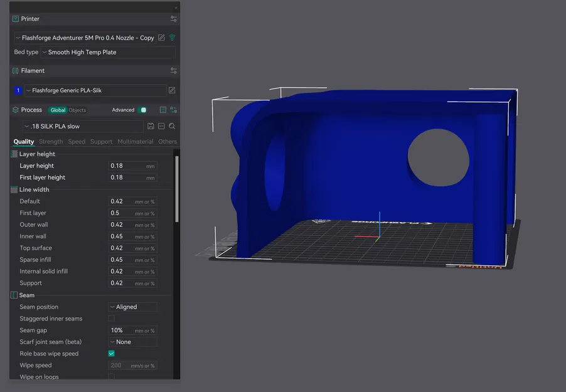The height and width of the screenshot is (392, 566).
Task: Edit the Flashforge Generic PLA-Silk filament preset
Action: [x=171, y=90]
